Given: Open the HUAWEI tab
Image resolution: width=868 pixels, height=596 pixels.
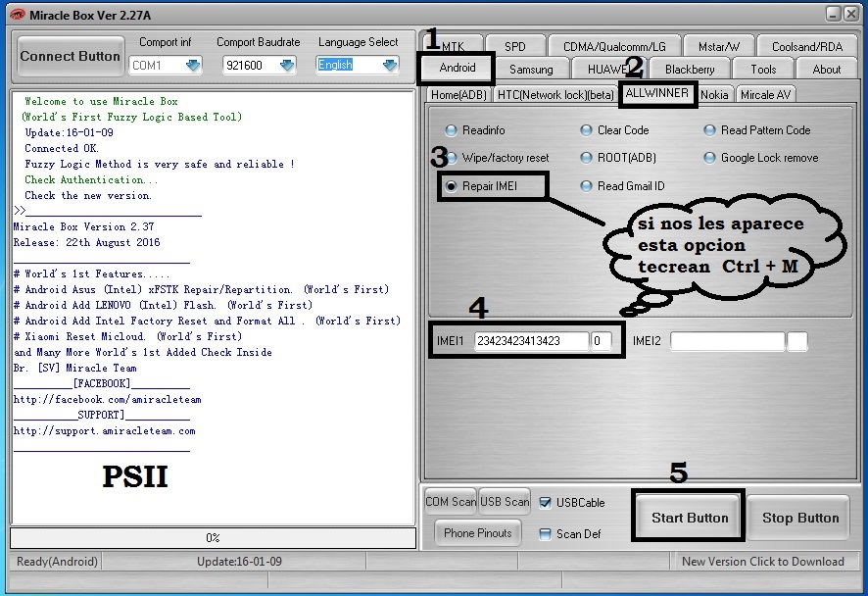Looking at the screenshot, I should 607,70.
